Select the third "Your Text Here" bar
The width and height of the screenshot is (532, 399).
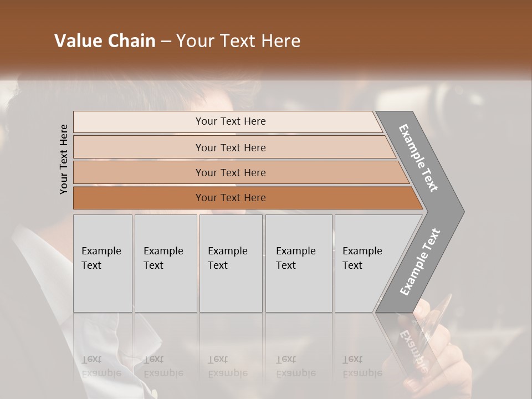(231, 172)
